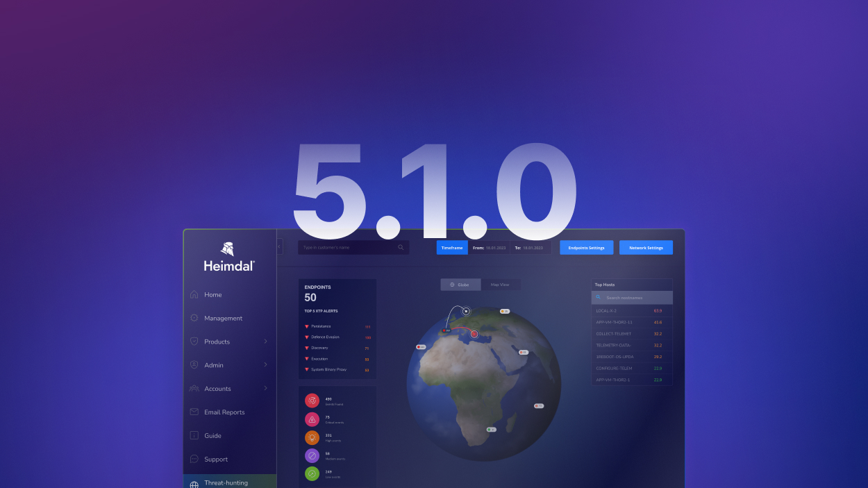Collapse the sidebar with the arrow handle
This screenshot has height=488, width=868.
[279, 246]
